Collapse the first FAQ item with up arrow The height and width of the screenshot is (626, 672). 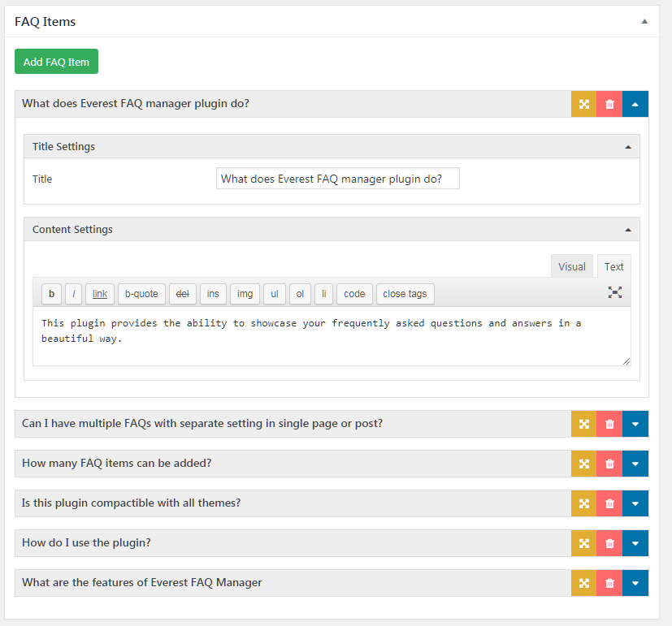(635, 104)
